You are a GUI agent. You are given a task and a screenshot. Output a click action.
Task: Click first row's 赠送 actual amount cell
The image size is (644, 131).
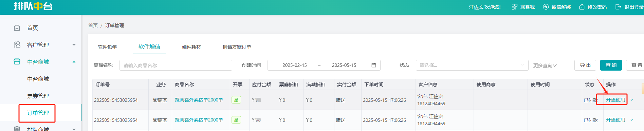341,100
